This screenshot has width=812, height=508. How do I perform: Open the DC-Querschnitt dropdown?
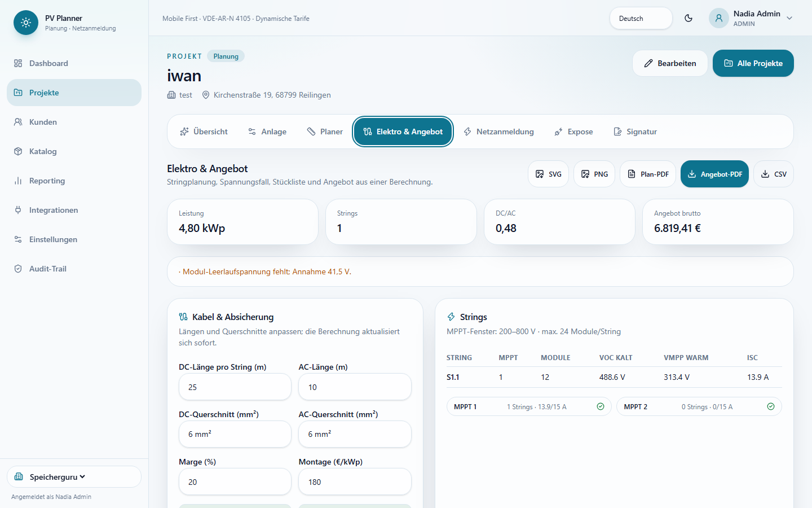click(235, 434)
